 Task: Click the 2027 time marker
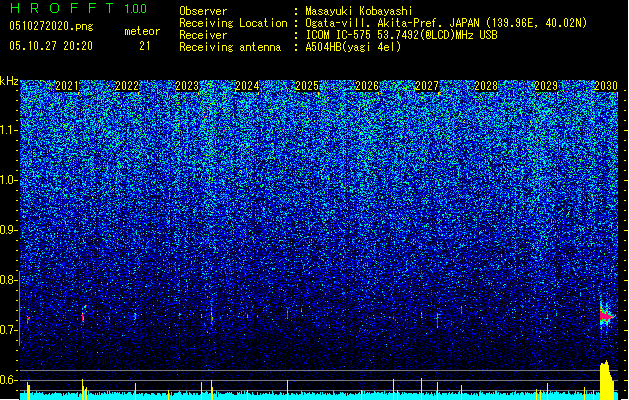[427, 86]
